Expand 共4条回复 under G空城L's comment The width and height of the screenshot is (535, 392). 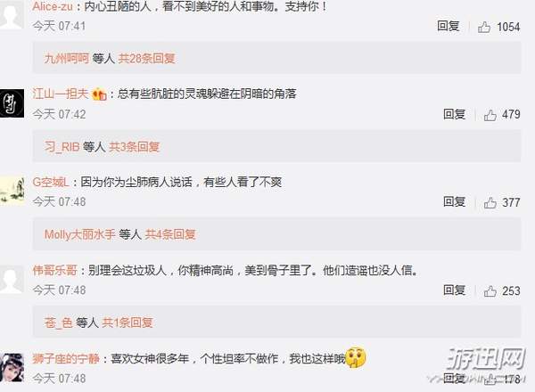pyautogui.click(x=170, y=234)
